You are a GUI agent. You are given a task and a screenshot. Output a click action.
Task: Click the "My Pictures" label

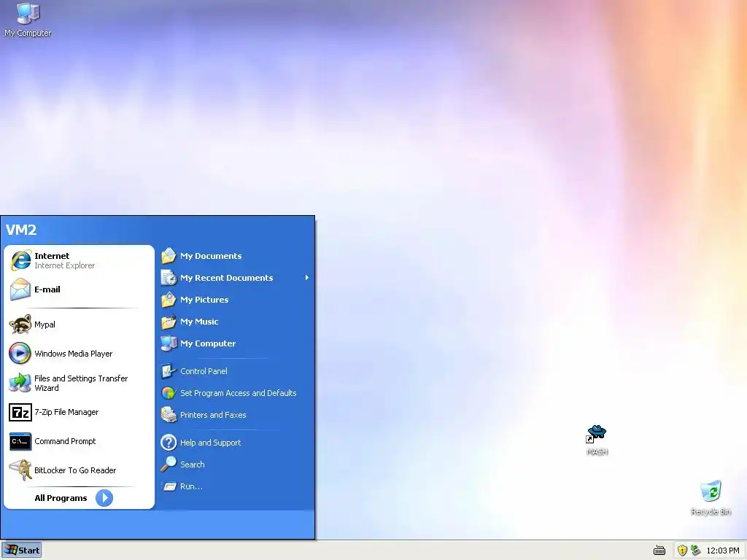[x=204, y=300]
